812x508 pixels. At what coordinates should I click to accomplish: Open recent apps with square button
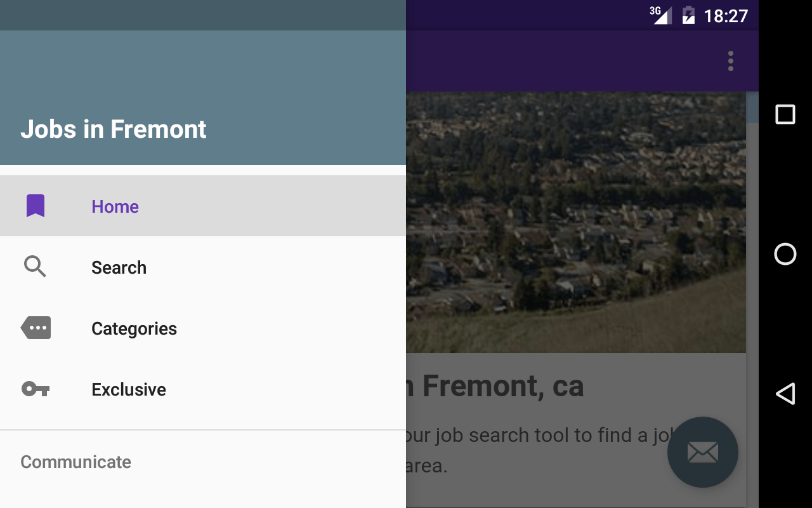coord(785,114)
